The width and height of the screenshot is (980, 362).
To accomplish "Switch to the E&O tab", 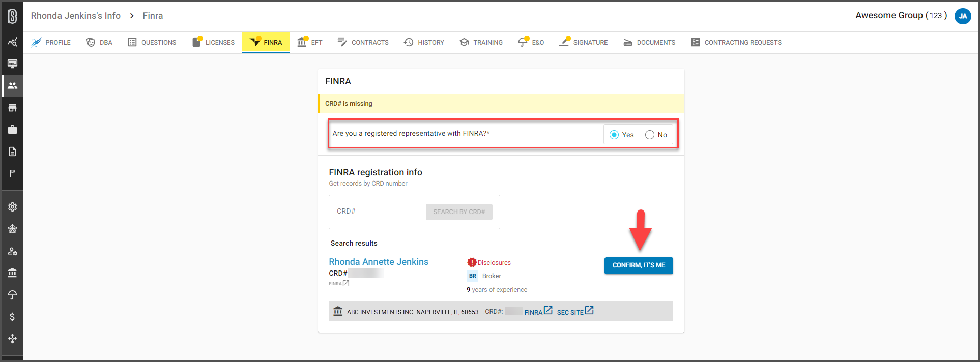I will 531,43.
